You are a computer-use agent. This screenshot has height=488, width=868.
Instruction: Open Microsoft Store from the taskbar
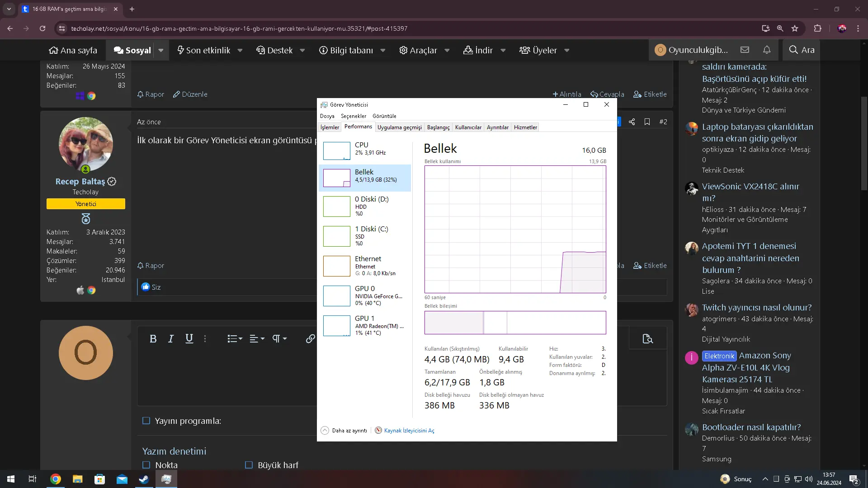tap(99, 479)
